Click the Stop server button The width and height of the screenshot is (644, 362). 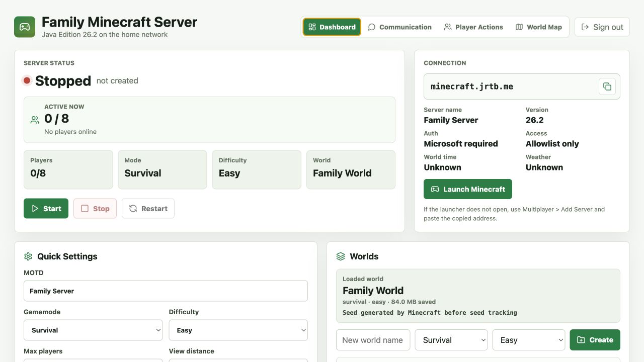(x=95, y=209)
